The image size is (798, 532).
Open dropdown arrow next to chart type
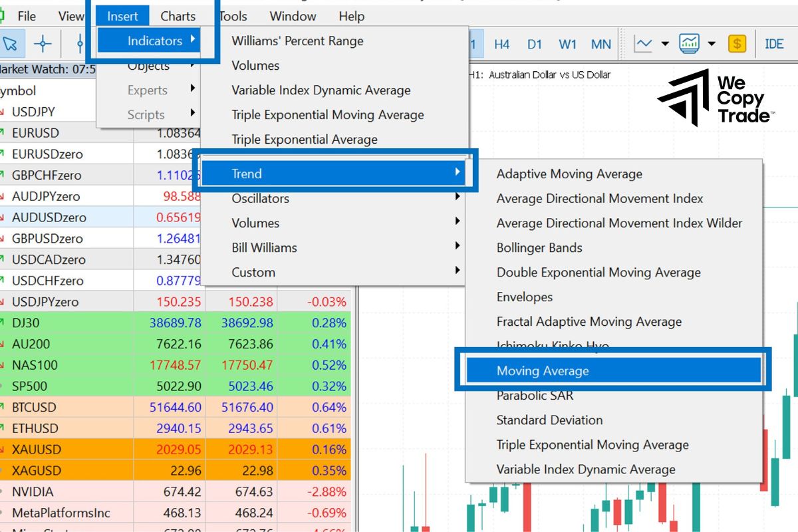665,44
